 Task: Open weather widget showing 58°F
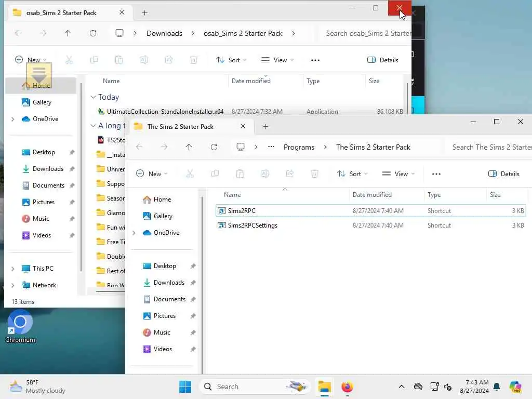37,387
